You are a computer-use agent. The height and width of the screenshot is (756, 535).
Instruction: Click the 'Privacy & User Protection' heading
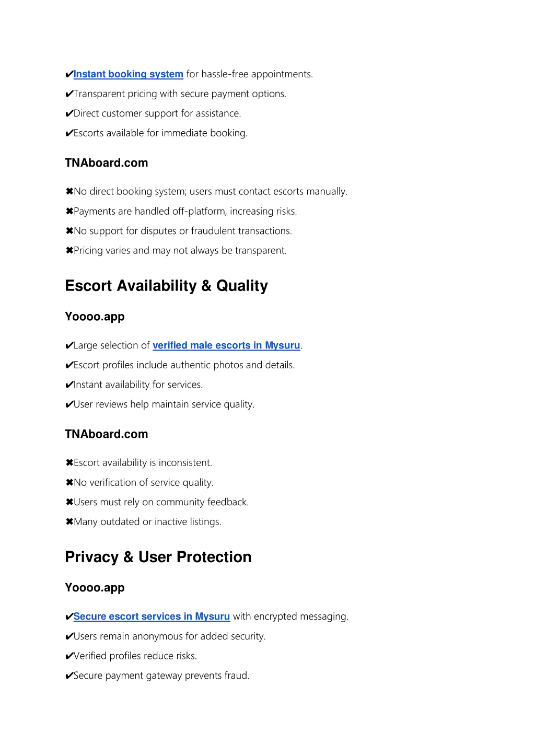pos(158,557)
